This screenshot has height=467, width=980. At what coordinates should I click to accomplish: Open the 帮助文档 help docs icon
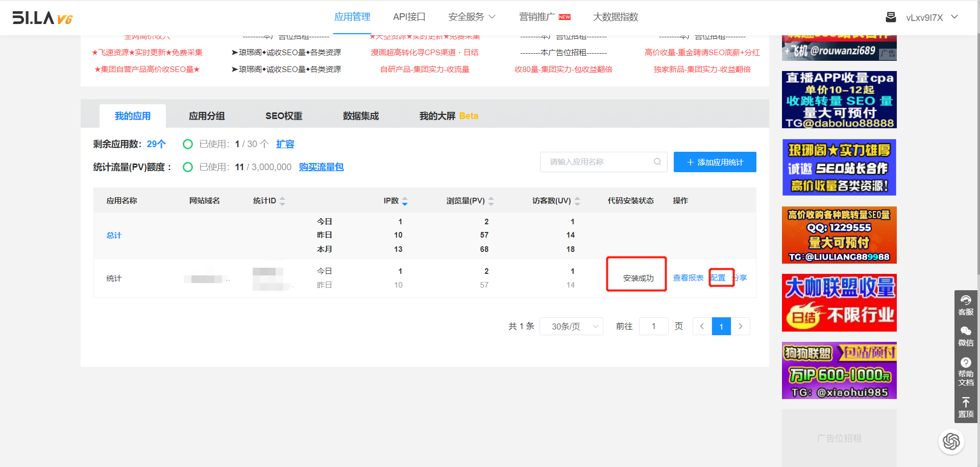[966, 371]
